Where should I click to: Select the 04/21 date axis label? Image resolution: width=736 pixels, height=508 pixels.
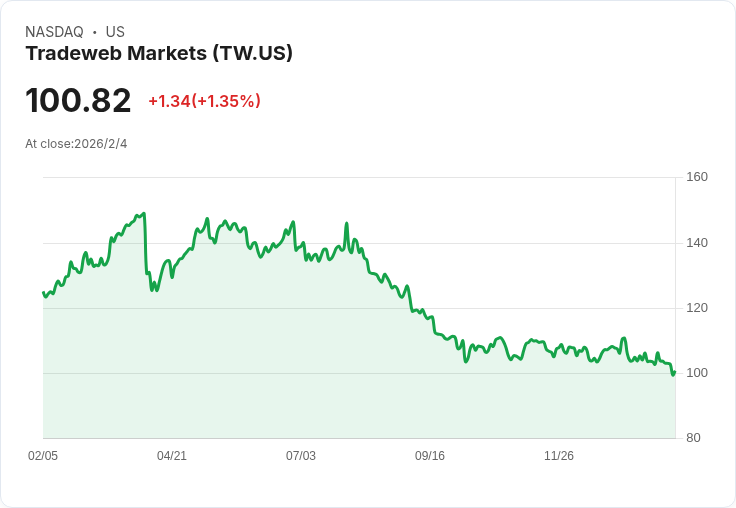pyautogui.click(x=172, y=456)
